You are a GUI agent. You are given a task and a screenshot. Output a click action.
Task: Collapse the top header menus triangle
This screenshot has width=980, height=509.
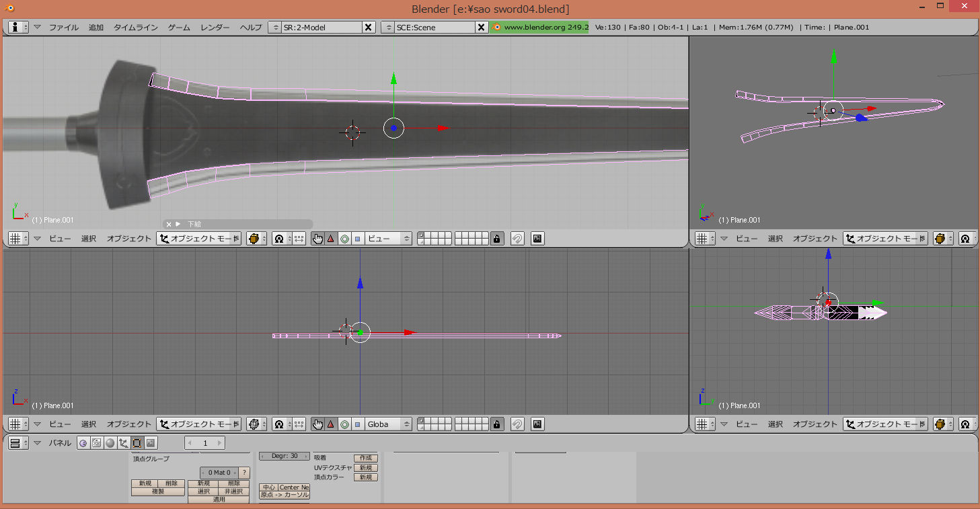(x=38, y=28)
